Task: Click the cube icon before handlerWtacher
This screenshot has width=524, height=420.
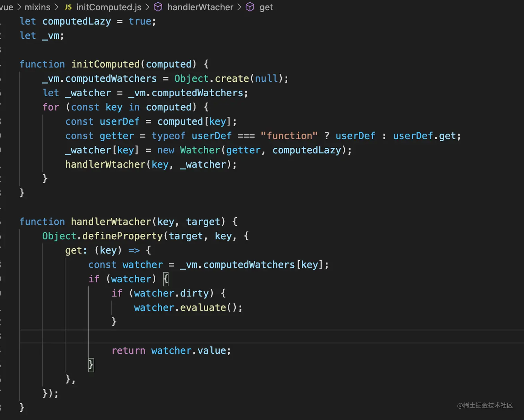Action: click(158, 7)
